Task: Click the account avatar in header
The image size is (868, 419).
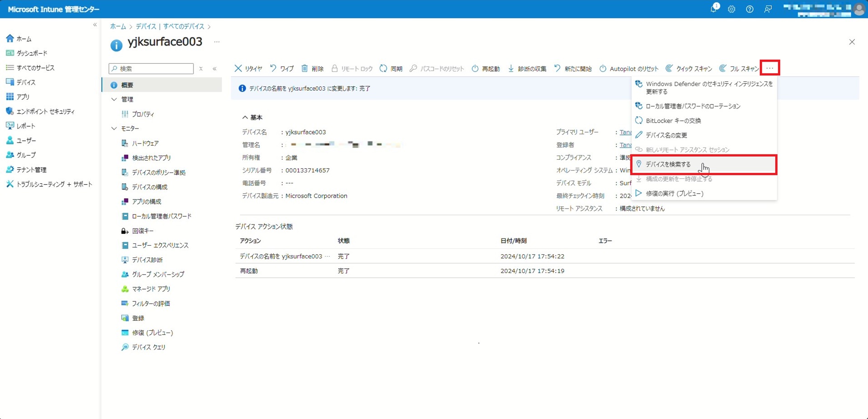Action: click(859, 9)
